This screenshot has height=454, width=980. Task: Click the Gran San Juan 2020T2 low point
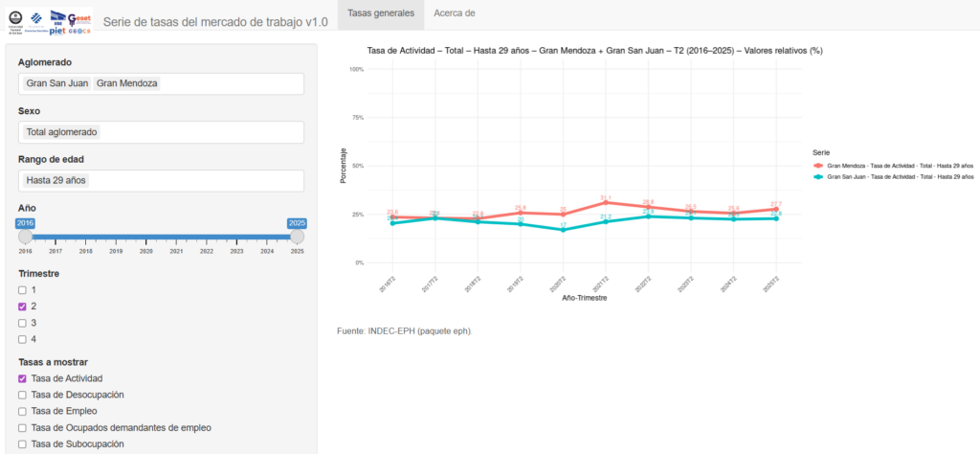[563, 230]
